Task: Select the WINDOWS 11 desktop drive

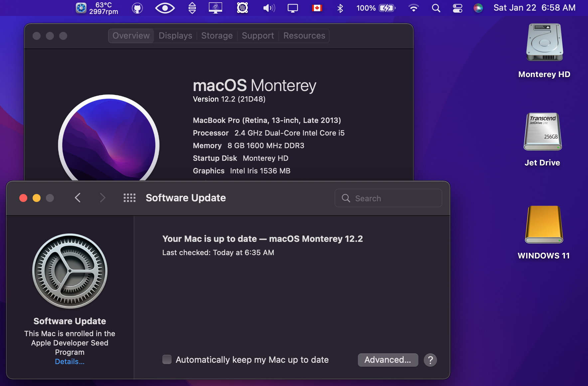Action: coord(544,233)
